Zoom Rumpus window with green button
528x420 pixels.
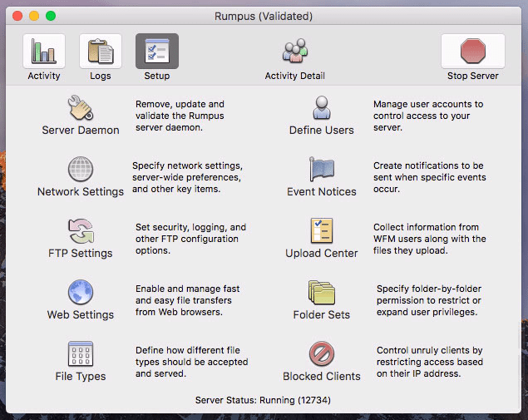coord(51,16)
